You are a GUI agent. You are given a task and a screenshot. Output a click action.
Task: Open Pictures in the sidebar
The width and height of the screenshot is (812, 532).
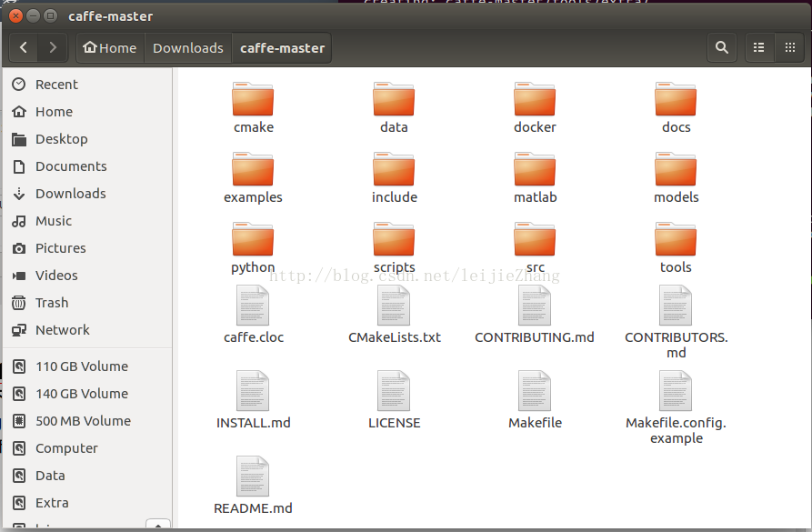pyautogui.click(x=87, y=248)
